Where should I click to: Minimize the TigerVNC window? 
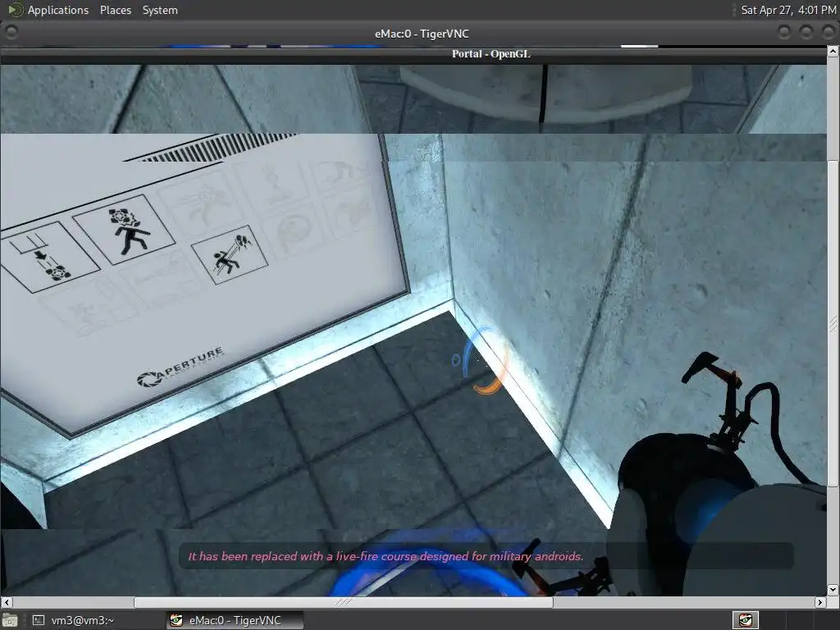(783, 32)
